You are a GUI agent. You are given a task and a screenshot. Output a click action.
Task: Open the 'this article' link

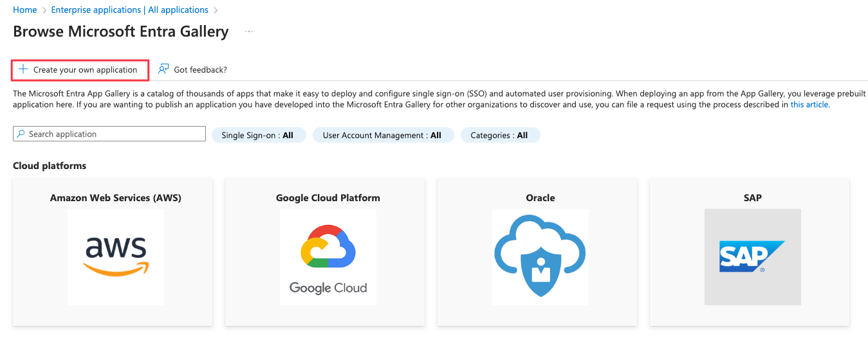tap(809, 105)
